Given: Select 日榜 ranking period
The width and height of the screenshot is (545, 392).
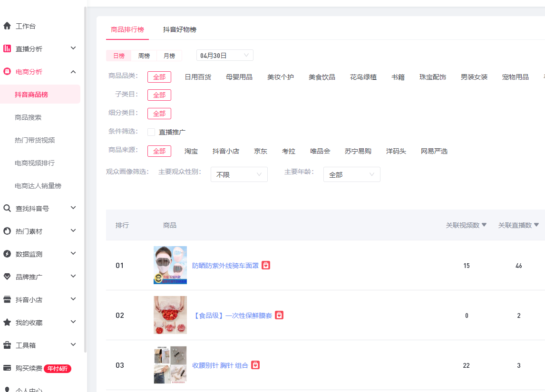Looking at the screenshot, I should 119,56.
